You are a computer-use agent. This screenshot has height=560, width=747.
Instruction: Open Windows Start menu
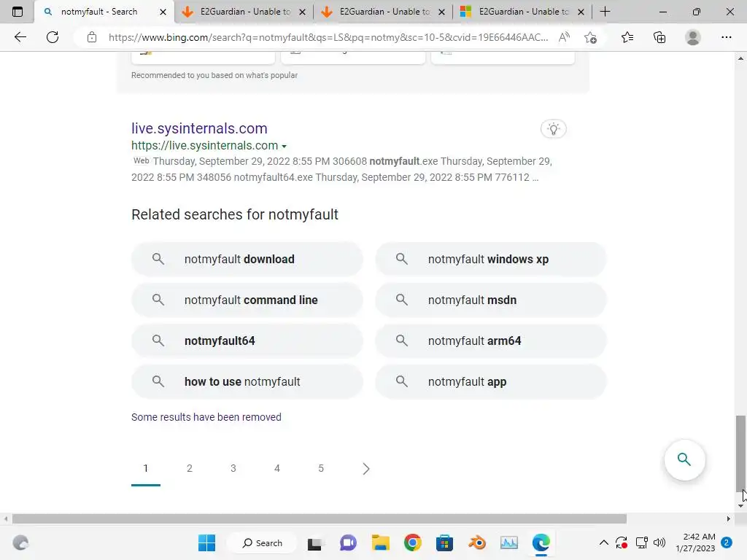(x=206, y=542)
